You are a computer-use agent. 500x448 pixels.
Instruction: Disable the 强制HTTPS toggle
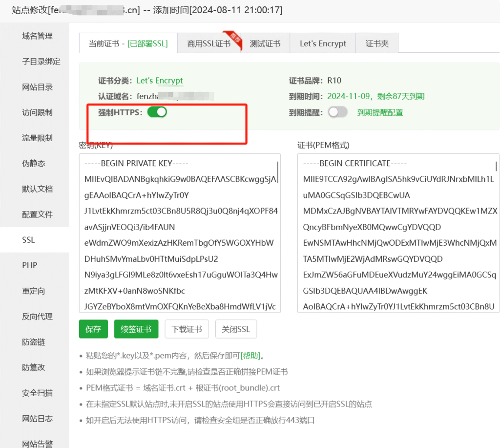coord(157,112)
